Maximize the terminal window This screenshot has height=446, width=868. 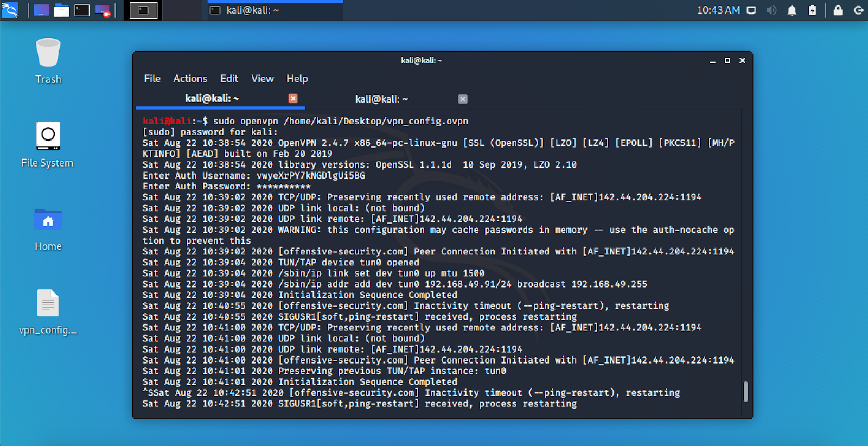click(x=727, y=61)
